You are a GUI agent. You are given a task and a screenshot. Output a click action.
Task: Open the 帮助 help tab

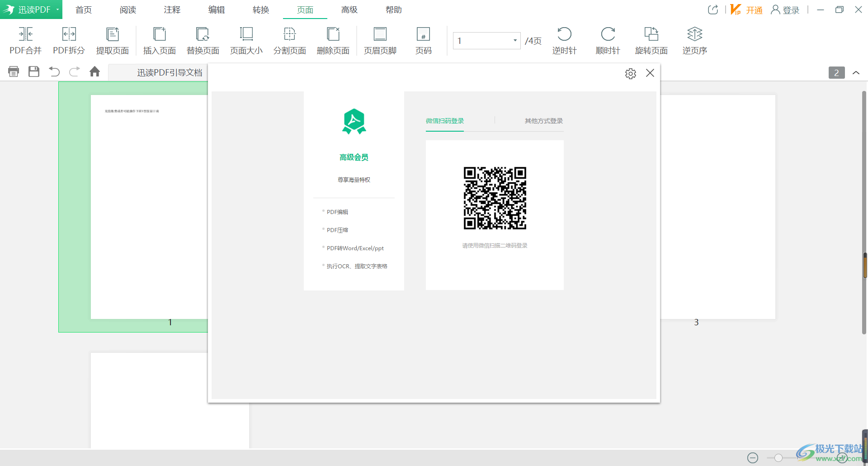[x=394, y=10]
